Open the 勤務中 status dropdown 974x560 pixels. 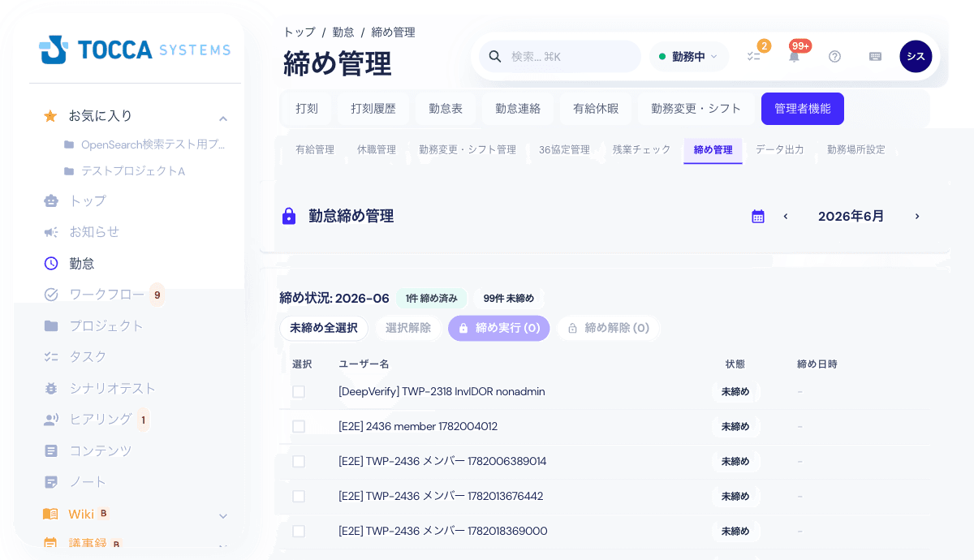coord(688,57)
